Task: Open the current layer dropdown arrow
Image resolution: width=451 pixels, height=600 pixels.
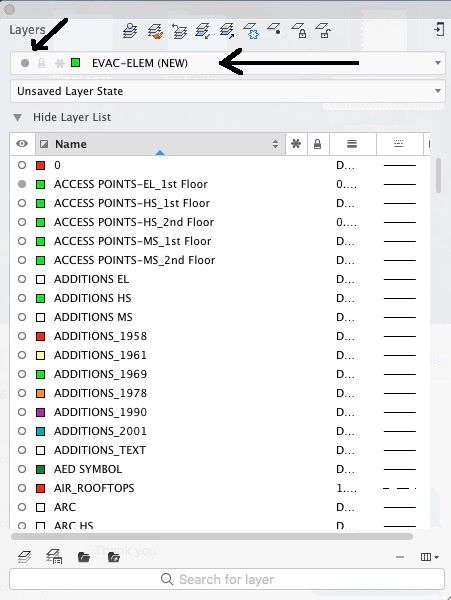Action: 438,63
